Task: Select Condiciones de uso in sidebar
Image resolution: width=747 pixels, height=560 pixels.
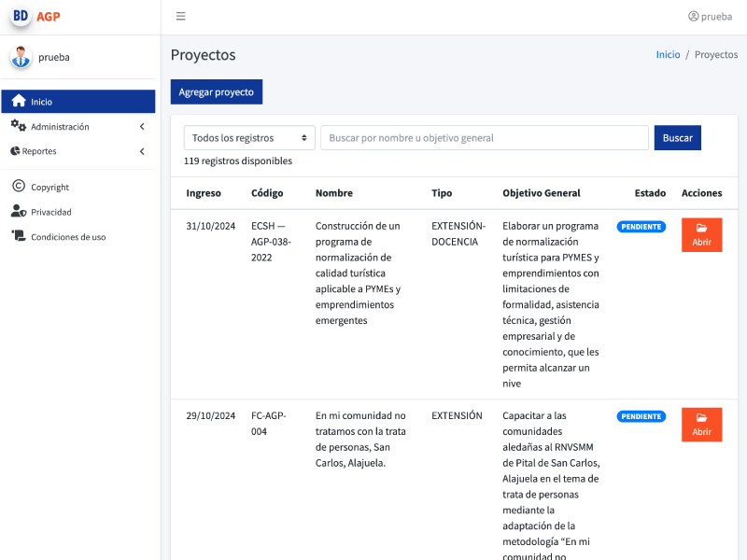Action: point(68,237)
